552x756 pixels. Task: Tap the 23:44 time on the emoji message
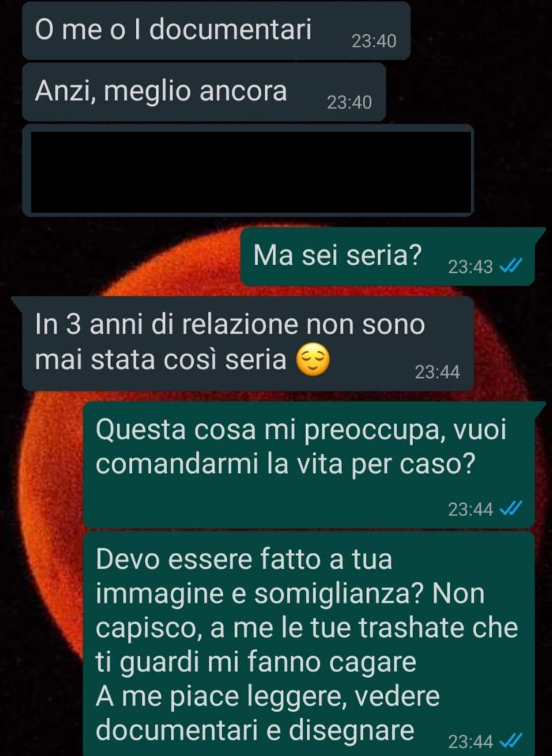coord(437,372)
